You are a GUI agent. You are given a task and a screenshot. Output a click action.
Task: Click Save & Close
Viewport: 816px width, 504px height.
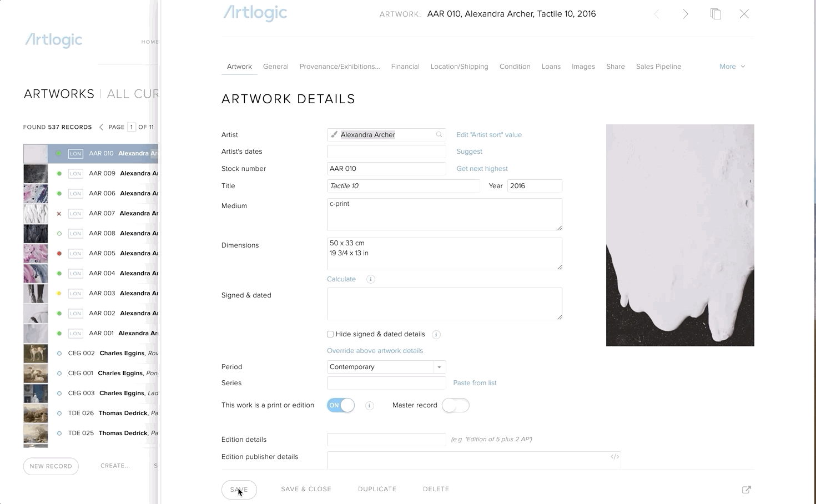pyautogui.click(x=306, y=489)
